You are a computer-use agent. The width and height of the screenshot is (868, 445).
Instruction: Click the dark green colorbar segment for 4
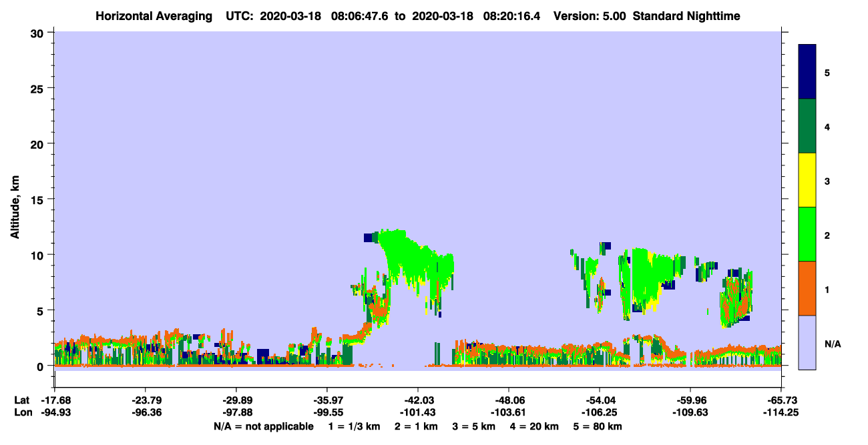[x=807, y=126]
